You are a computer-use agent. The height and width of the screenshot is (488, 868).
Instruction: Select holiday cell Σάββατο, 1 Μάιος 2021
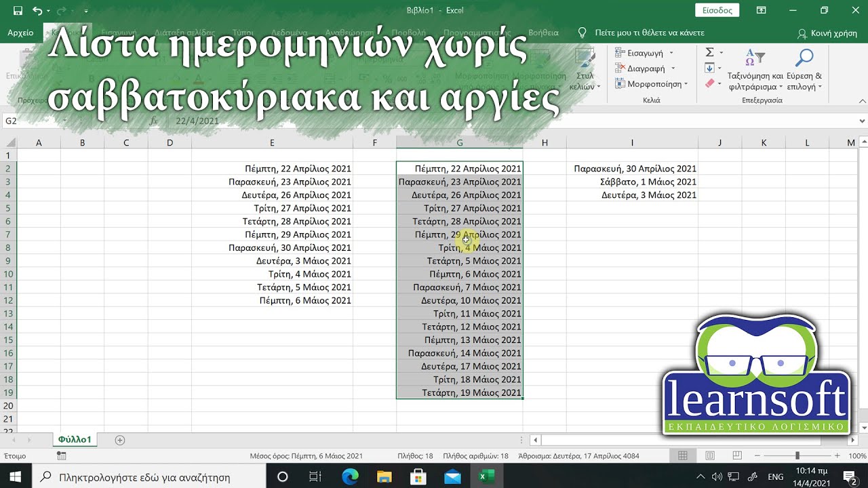point(632,182)
